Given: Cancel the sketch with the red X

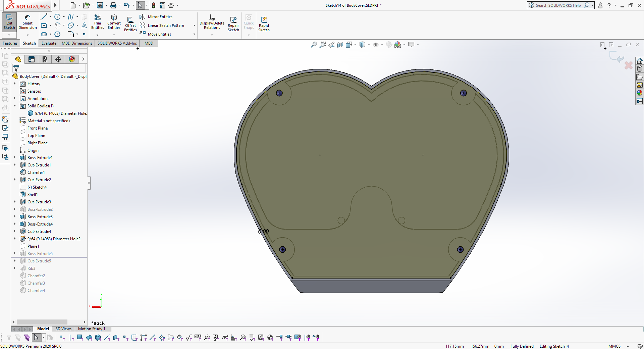Looking at the screenshot, I should pos(628,65).
